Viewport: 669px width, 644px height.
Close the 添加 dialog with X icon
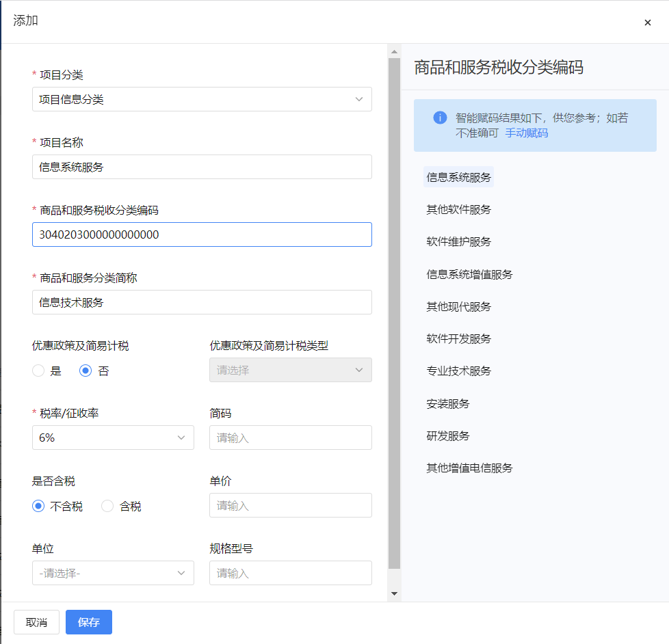[x=647, y=23]
